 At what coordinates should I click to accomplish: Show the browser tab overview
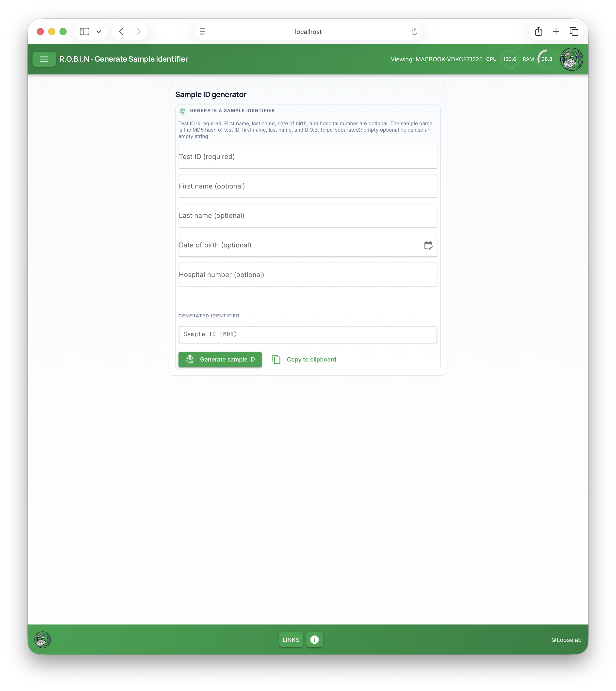pos(574,31)
